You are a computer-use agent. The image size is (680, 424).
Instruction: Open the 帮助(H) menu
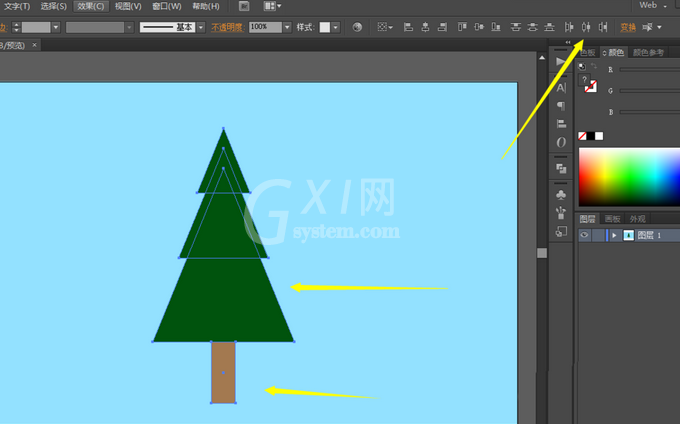[x=206, y=7]
